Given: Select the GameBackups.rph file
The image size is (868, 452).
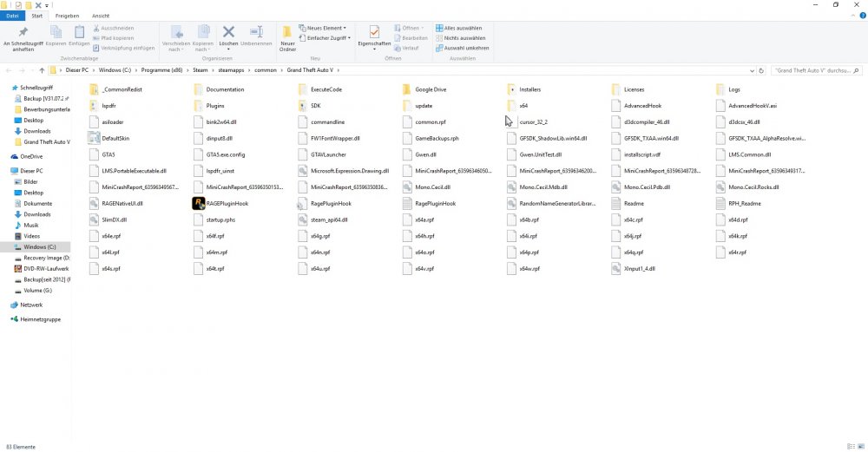Looking at the screenshot, I should pos(431,138).
